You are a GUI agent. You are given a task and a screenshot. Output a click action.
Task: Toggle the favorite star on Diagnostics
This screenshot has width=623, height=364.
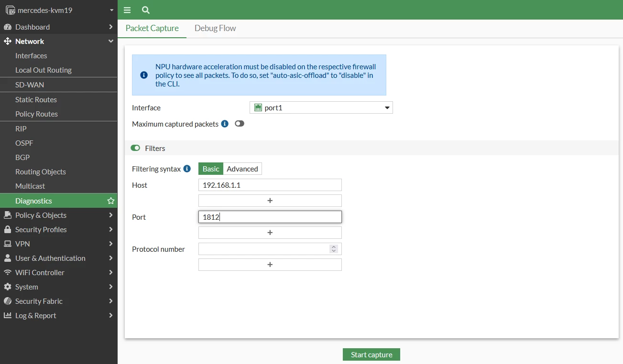click(x=111, y=201)
